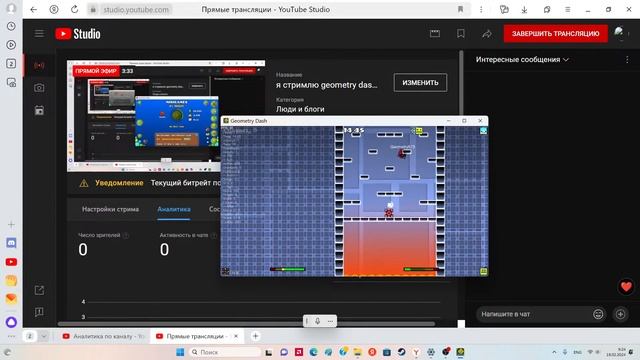
Task: Open chat options three-dot menu
Action: coord(627,60)
